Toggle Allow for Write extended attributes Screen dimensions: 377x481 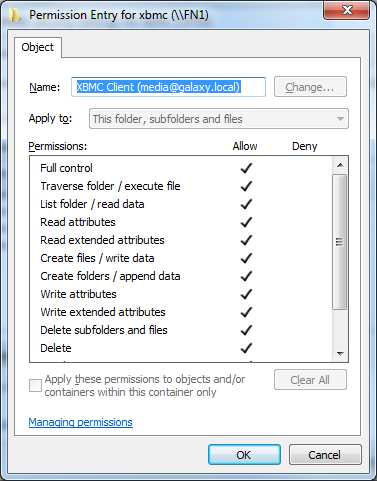tap(246, 312)
